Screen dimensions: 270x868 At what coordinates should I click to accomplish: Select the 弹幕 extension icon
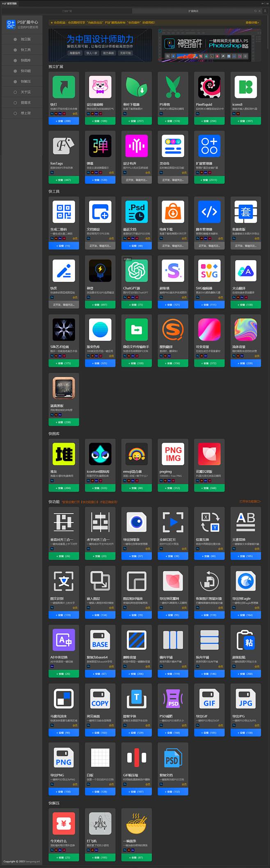[x=100, y=146]
